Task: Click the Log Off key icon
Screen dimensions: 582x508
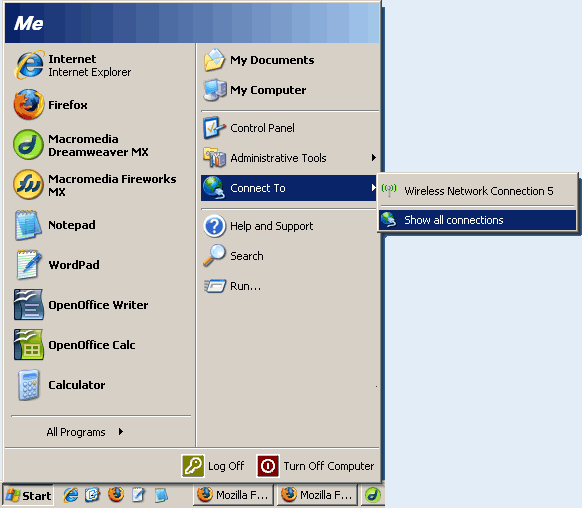Action: click(x=193, y=466)
